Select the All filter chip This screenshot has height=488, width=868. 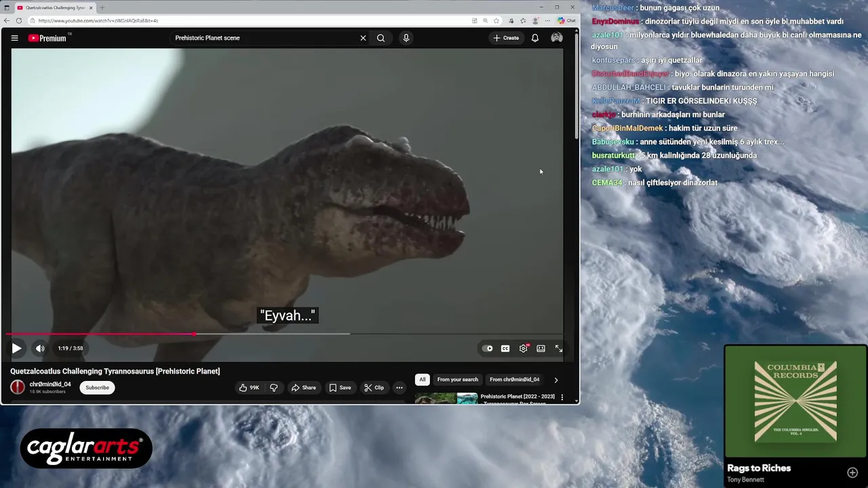tap(422, 380)
